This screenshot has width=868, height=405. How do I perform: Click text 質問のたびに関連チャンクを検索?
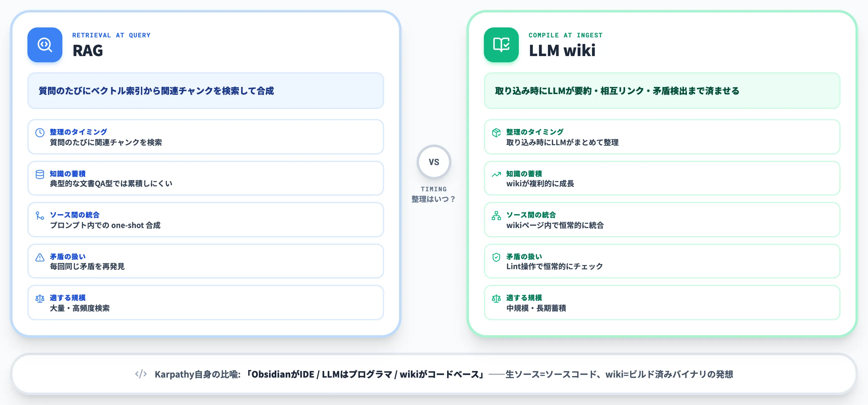click(x=106, y=142)
